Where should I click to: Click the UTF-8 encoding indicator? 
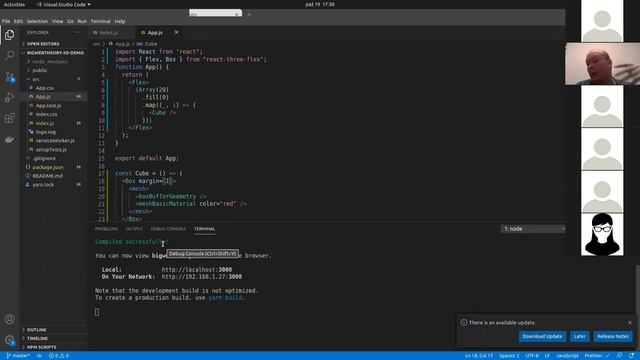pos(531,356)
